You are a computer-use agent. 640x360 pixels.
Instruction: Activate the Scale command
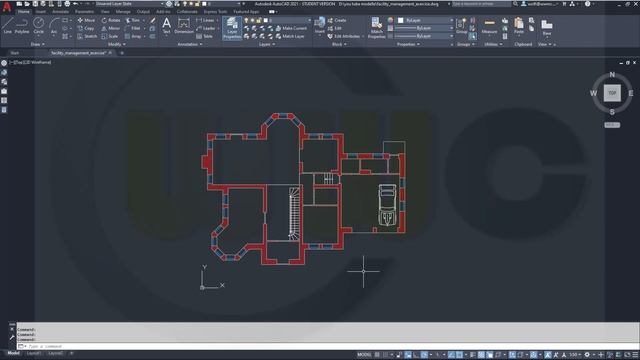pyautogui.click(x=110, y=36)
